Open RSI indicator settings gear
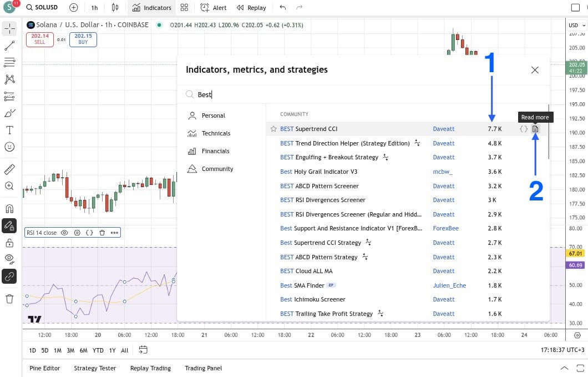The height and width of the screenshot is (377, 588). coord(77,233)
